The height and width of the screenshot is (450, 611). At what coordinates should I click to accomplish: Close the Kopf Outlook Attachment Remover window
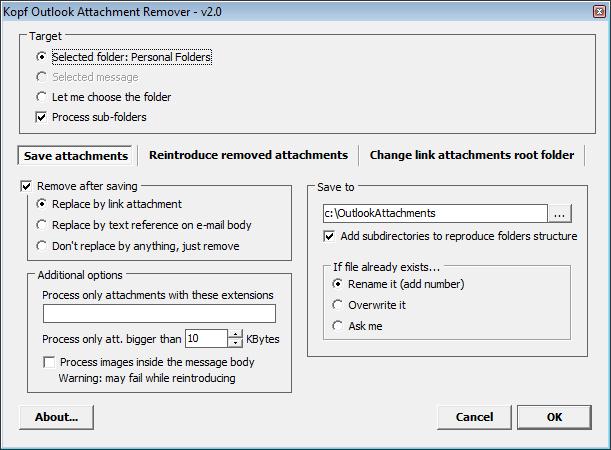pos(599,12)
